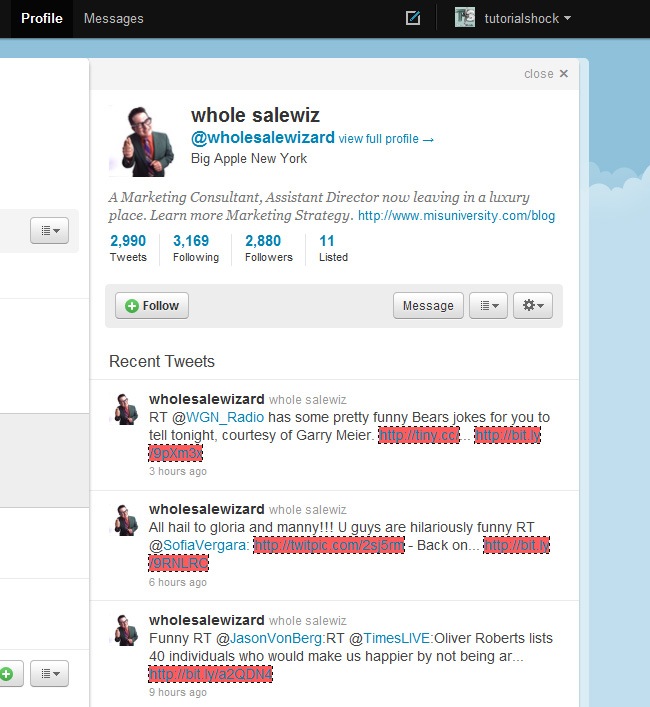Click the 9 hours ago timestamp
The width and height of the screenshot is (650, 707).
tap(178, 692)
